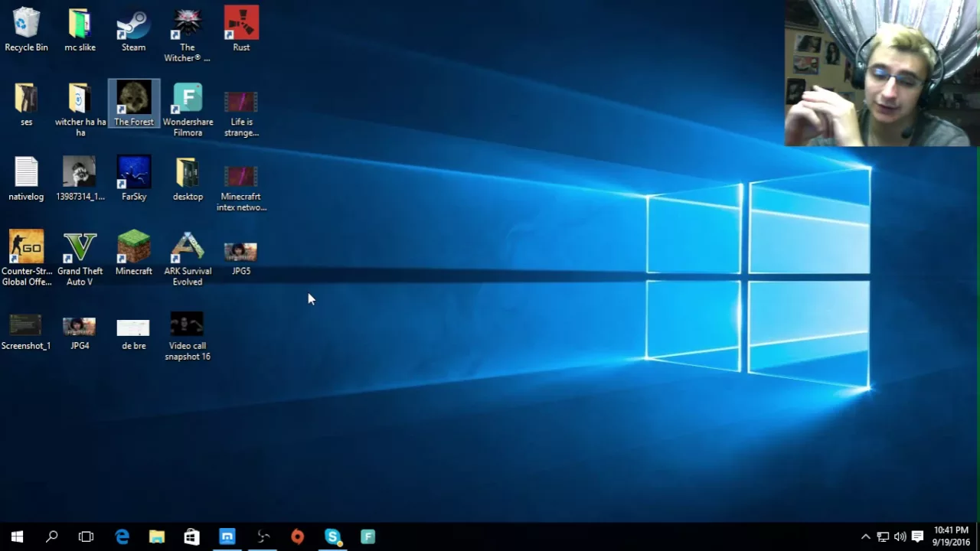Open taskbar search magnifier
This screenshot has height=551, width=980.
click(52, 536)
